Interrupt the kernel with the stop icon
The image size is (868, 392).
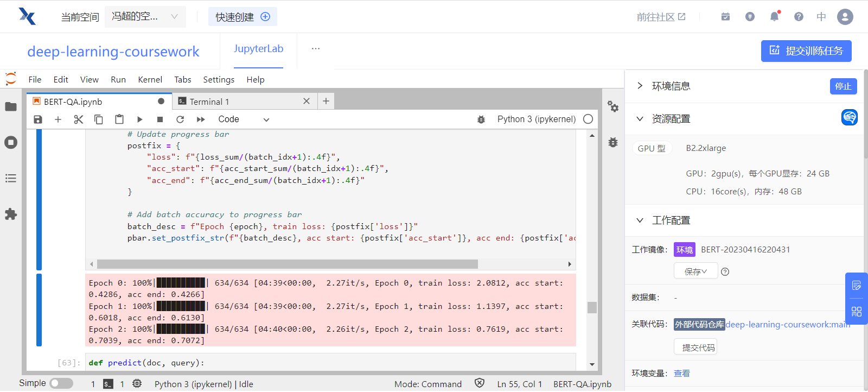point(160,119)
